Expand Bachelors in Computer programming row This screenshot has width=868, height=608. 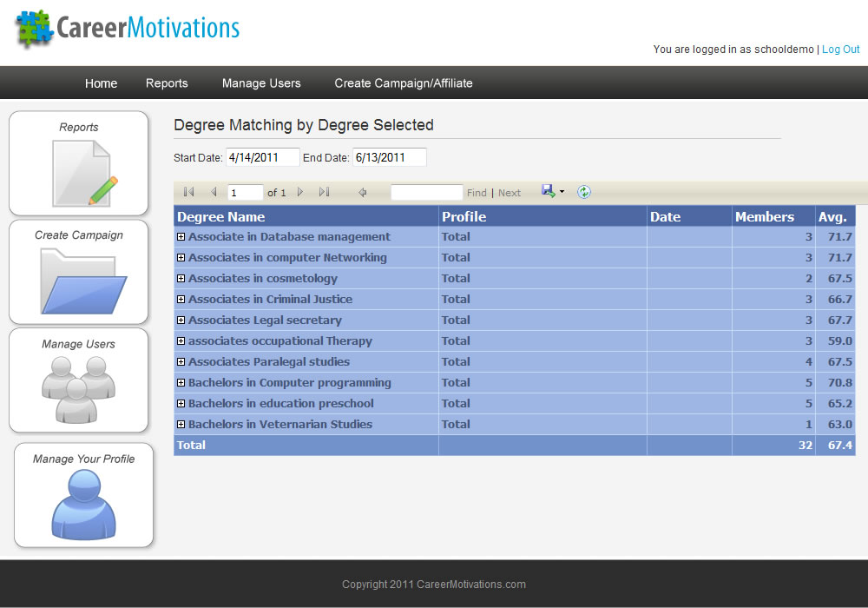coord(181,383)
